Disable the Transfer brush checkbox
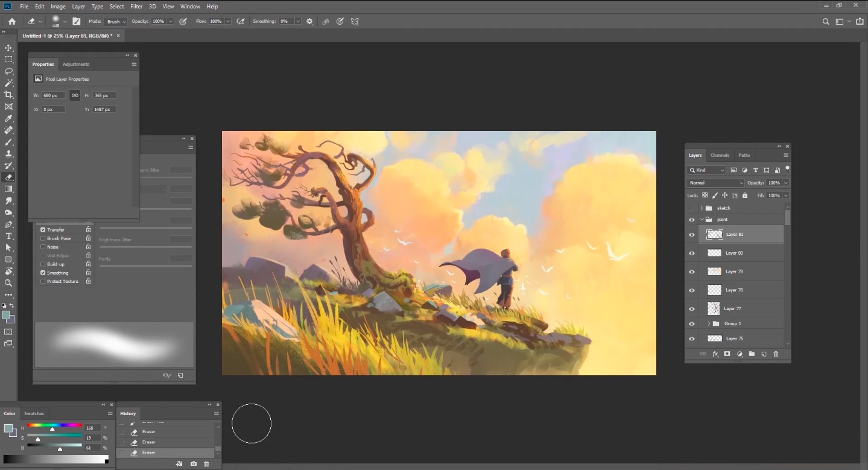868x470 pixels. tap(43, 230)
